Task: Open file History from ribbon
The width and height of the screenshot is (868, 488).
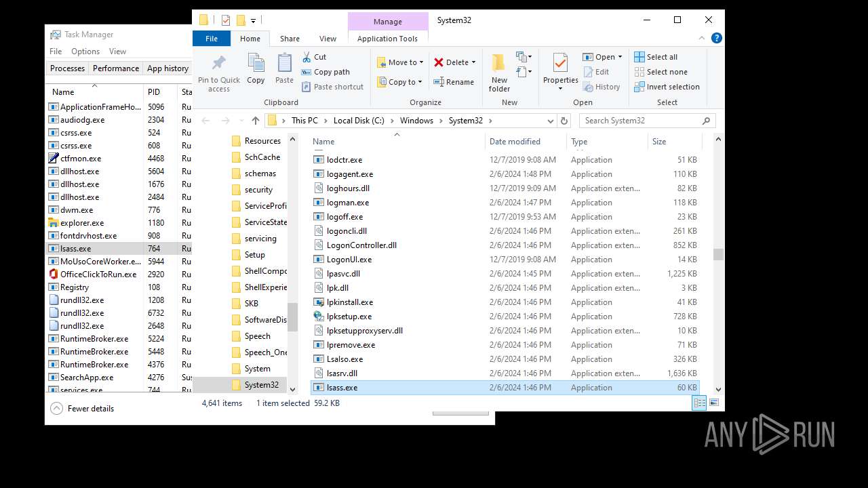Action: coord(601,87)
